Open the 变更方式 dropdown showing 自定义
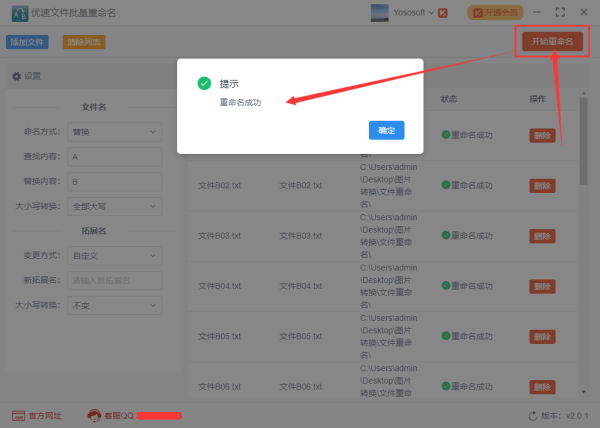The width and height of the screenshot is (600, 428). [x=115, y=255]
